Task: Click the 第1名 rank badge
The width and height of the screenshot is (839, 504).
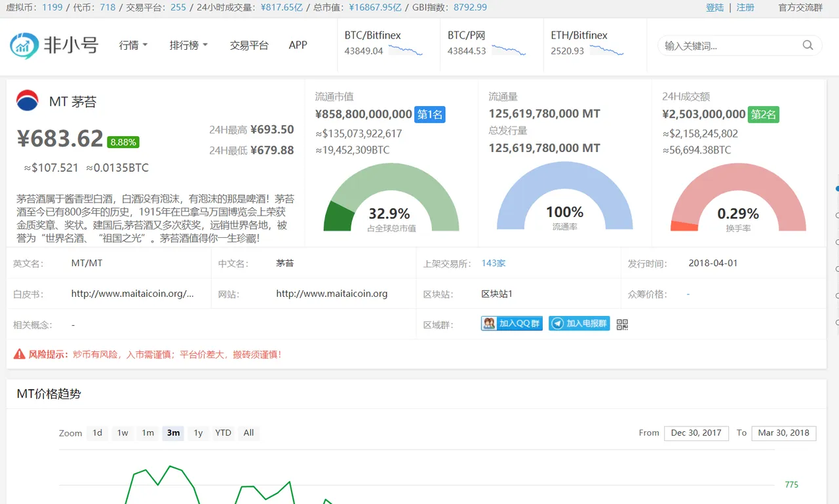Action: (x=430, y=115)
